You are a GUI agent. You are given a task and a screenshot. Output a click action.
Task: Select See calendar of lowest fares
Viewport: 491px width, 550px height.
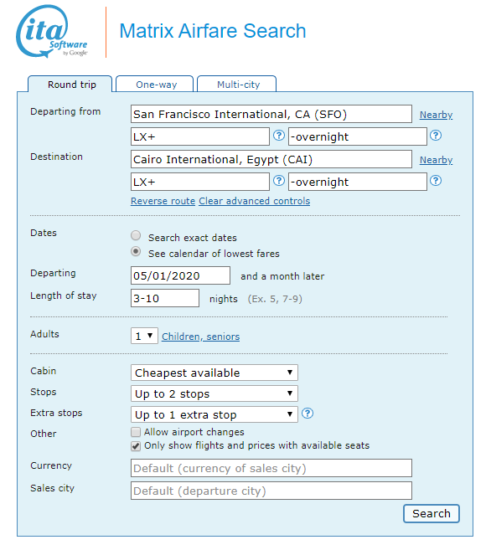point(136,251)
